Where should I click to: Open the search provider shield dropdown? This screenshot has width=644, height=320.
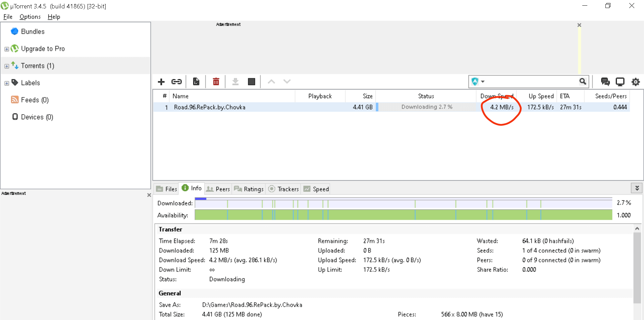tap(478, 81)
